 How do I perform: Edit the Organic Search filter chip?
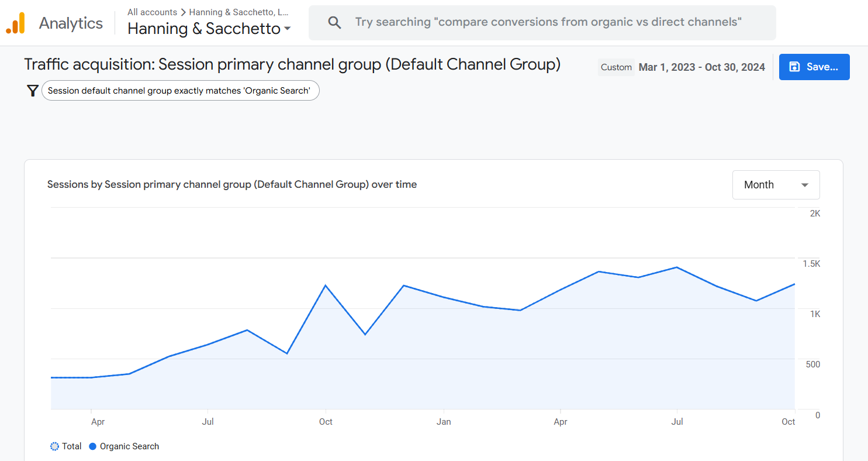(180, 91)
